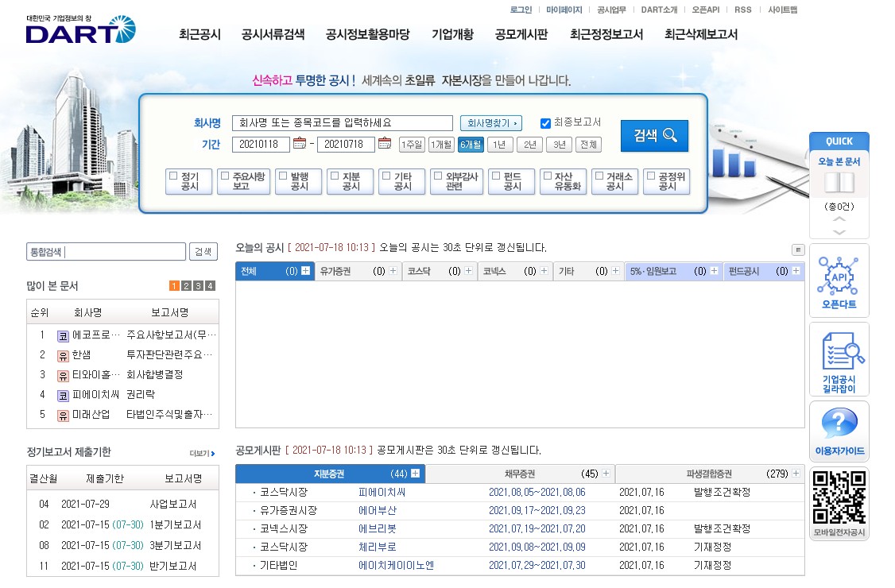Expand 펀드공시 tab plus icon
This screenshot has height=588, width=895.
(x=796, y=271)
